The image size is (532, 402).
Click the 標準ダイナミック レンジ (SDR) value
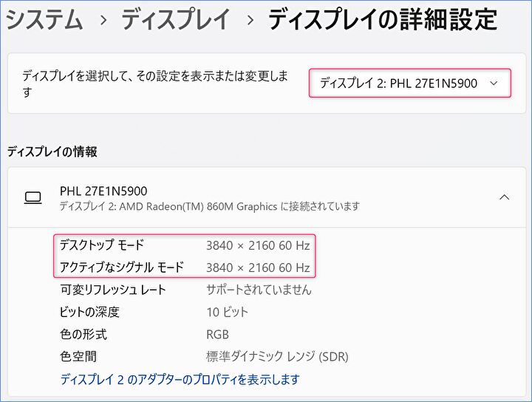pyautogui.click(x=277, y=356)
